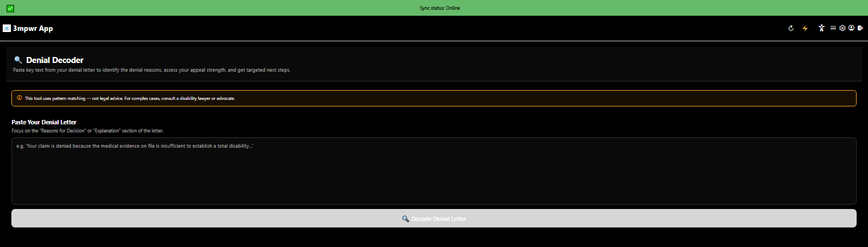Image resolution: width=868 pixels, height=247 pixels.
Task: Open the settings gear icon
Action: click(843, 28)
